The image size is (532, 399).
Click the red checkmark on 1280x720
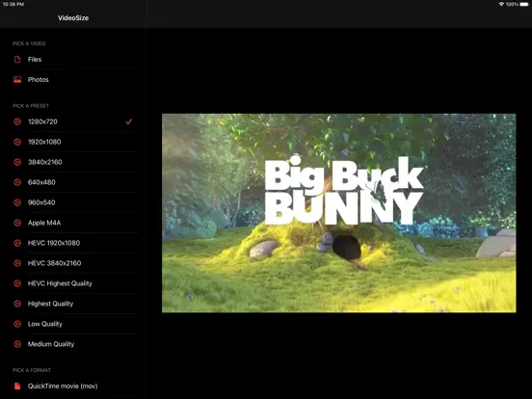[x=128, y=121]
